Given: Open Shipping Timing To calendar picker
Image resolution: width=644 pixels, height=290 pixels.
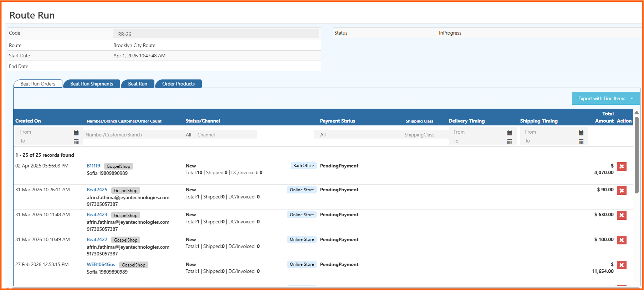Looking at the screenshot, I should [x=581, y=141].
